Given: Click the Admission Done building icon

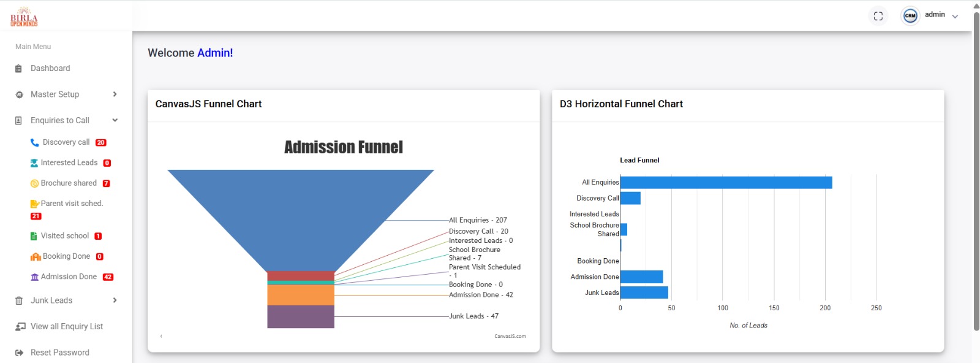Looking at the screenshot, I should (34, 277).
